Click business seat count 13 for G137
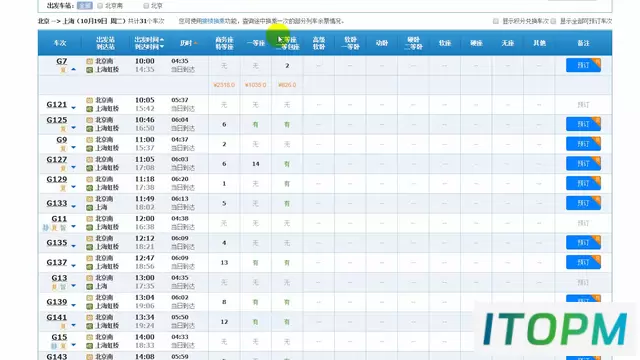640x360 pixels. click(224, 262)
